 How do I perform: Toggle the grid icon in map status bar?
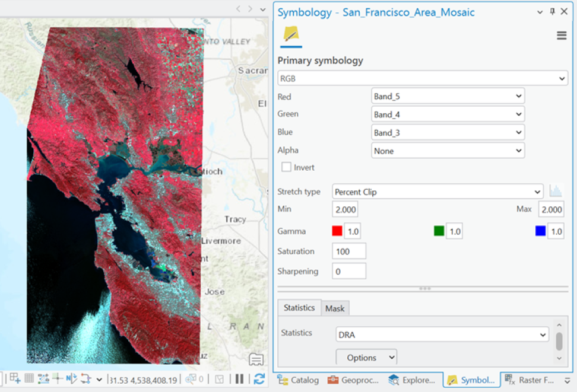point(29,378)
